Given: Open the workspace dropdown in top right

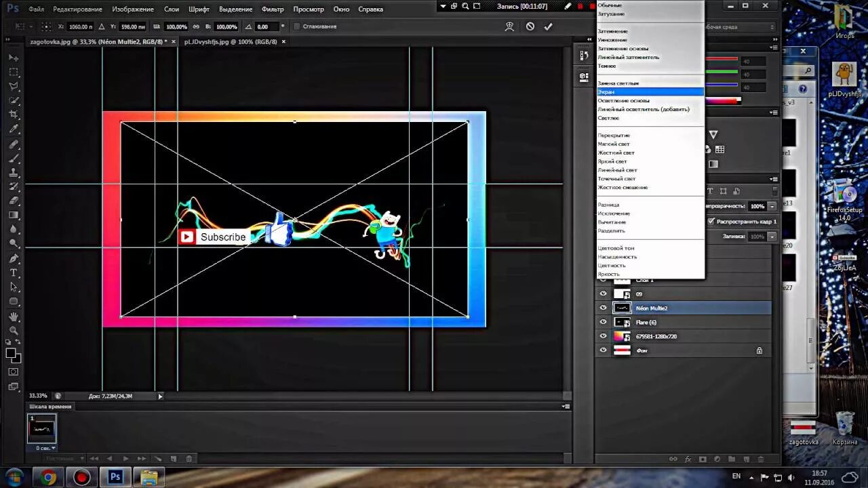Looking at the screenshot, I should pyautogui.click(x=739, y=27).
